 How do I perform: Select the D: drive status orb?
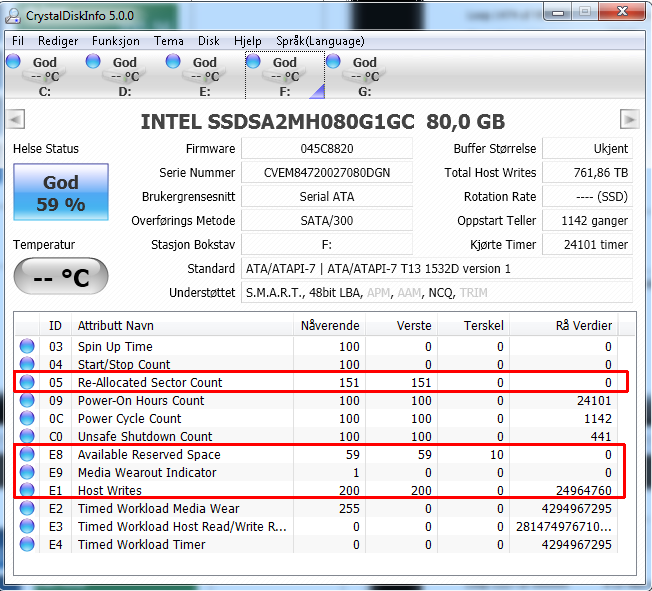pyautogui.click(x=93, y=61)
